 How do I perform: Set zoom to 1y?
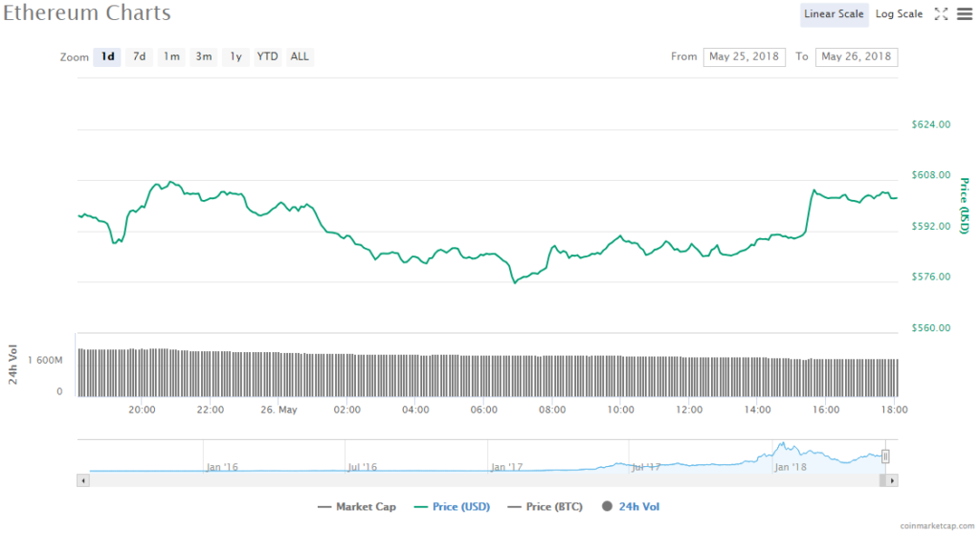tap(235, 56)
